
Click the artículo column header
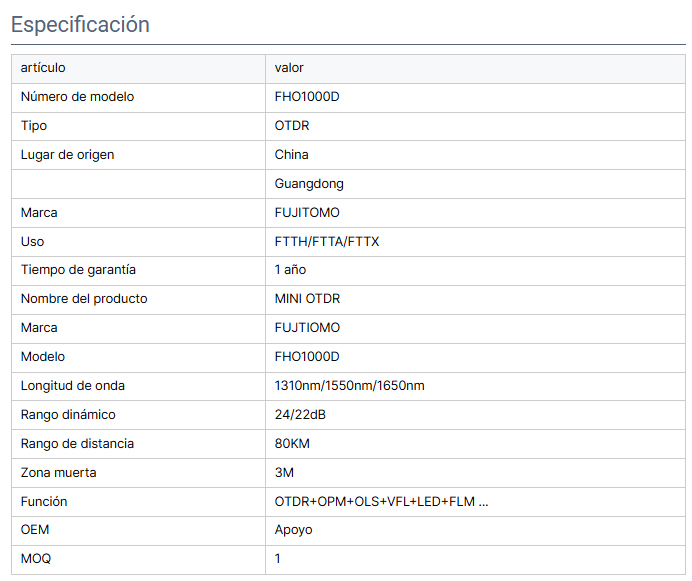pyautogui.click(x=43, y=68)
